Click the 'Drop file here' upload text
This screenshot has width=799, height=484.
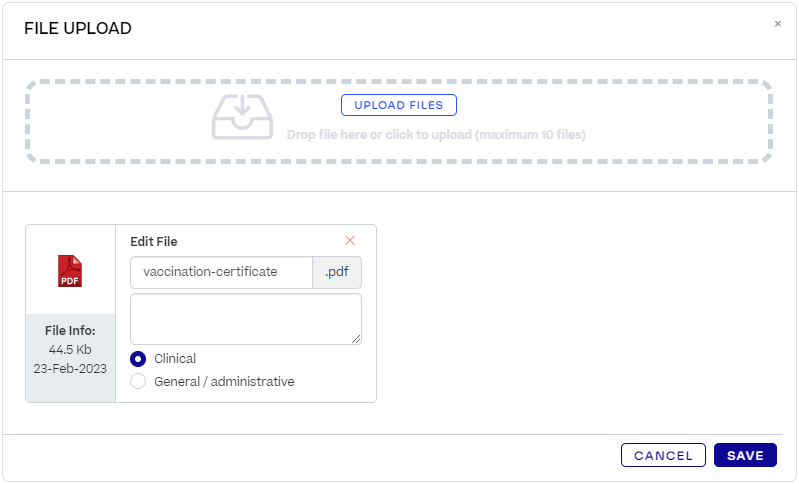point(436,134)
